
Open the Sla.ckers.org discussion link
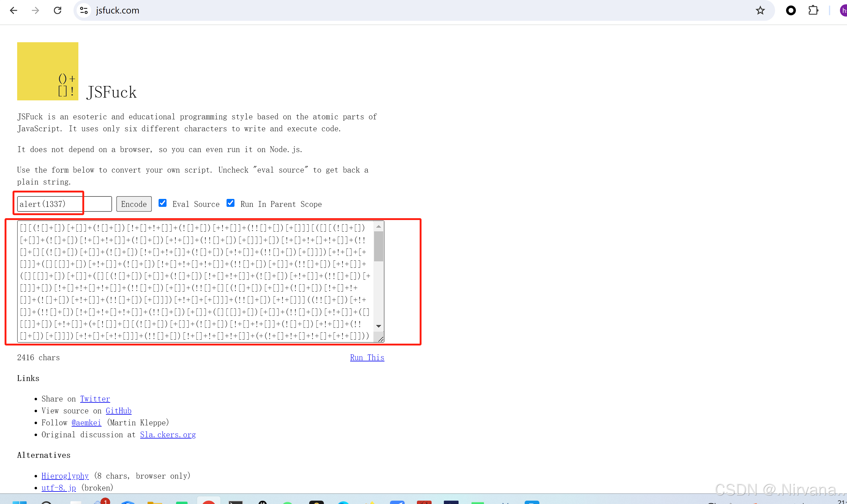pyautogui.click(x=168, y=435)
